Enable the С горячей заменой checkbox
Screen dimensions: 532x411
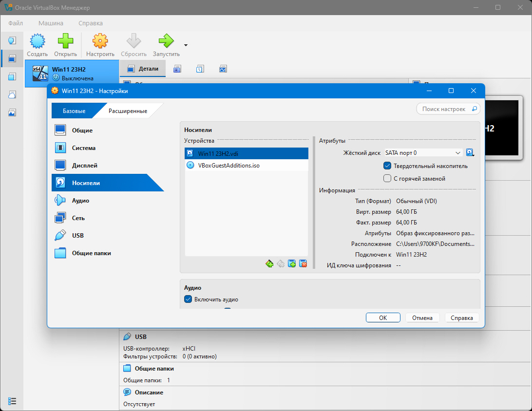click(x=387, y=178)
